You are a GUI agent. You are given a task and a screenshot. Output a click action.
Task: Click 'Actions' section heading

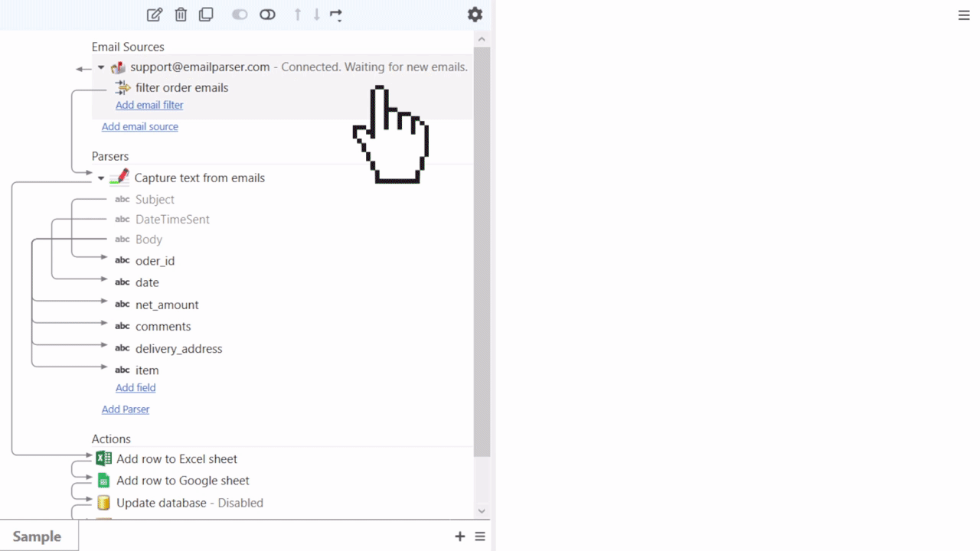point(111,439)
